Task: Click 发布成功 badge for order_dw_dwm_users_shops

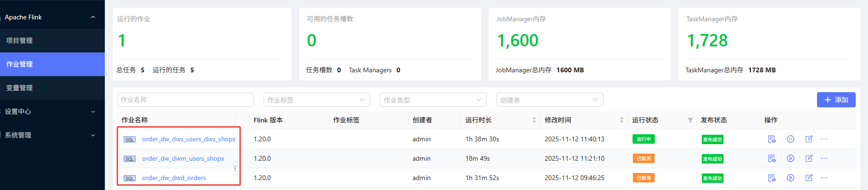Action: [712, 159]
